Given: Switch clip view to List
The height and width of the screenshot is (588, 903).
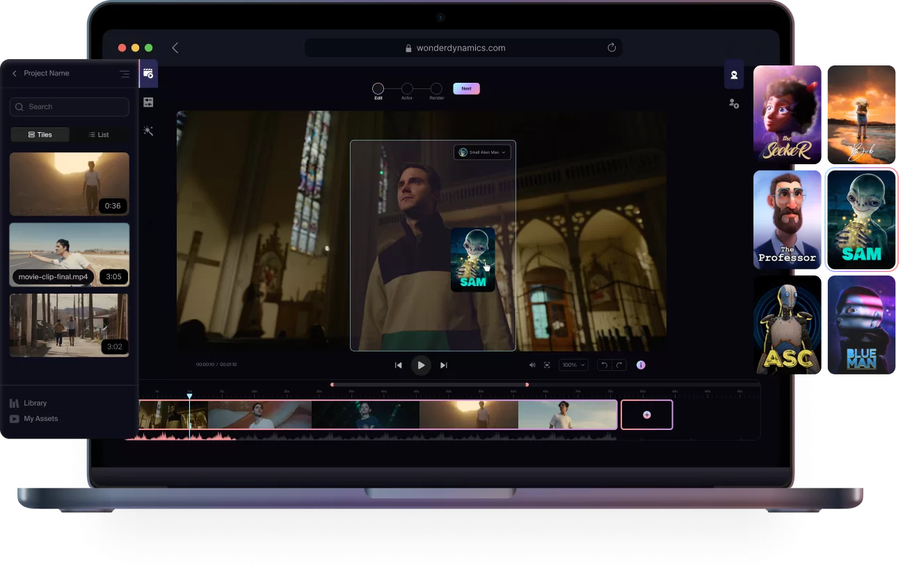Looking at the screenshot, I should click(99, 135).
